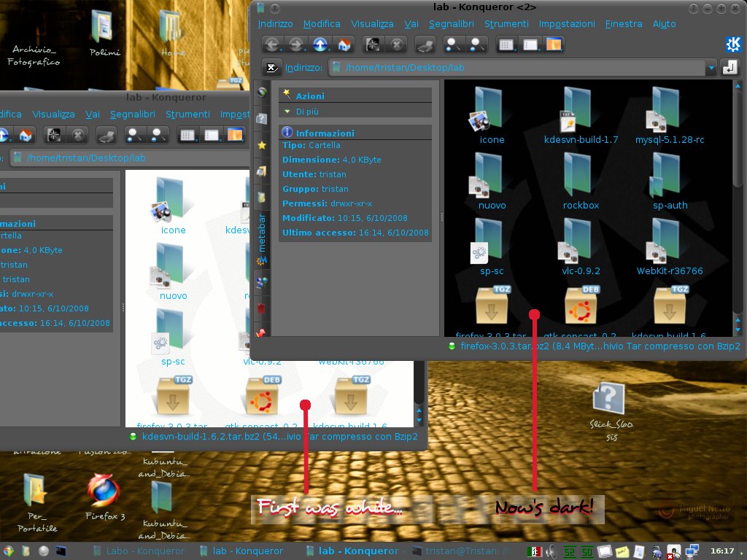Click the address field in Konqueror <2>

pyautogui.click(x=517, y=68)
